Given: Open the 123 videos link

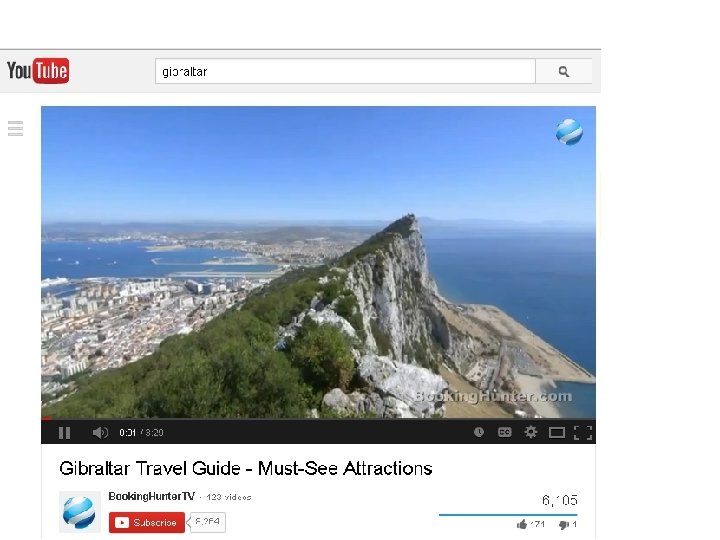Looking at the screenshot, I should pos(229,497).
